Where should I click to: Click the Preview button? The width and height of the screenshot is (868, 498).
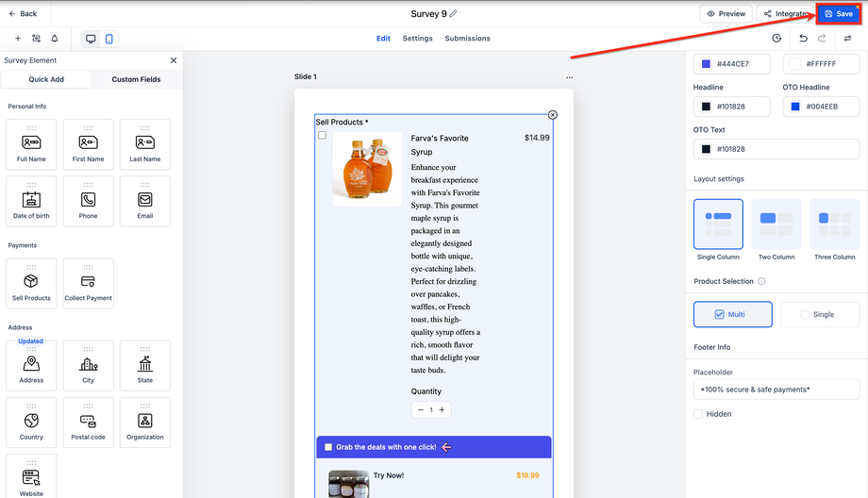tap(726, 14)
